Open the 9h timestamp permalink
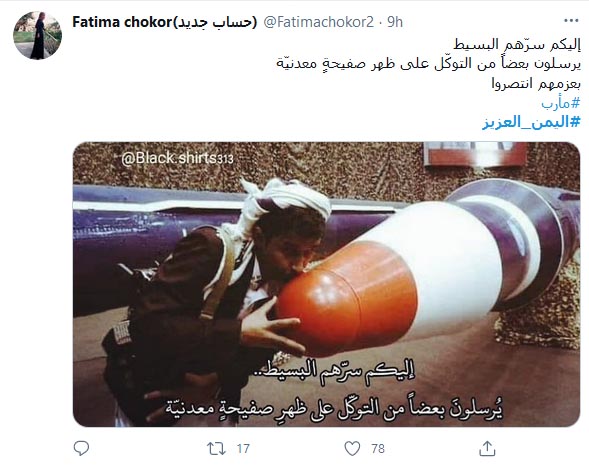This screenshot has width=589, height=468. click(395, 22)
